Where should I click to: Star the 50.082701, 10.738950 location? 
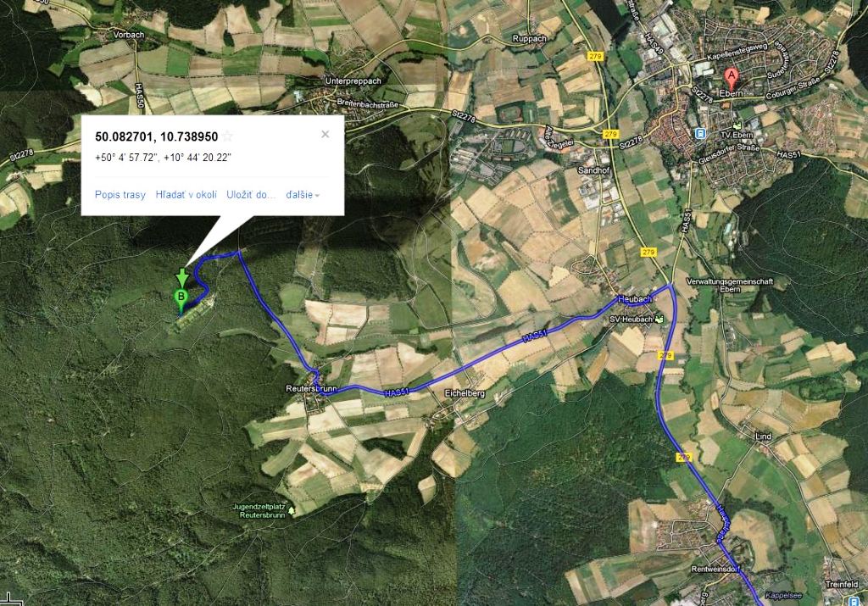pyautogui.click(x=227, y=136)
